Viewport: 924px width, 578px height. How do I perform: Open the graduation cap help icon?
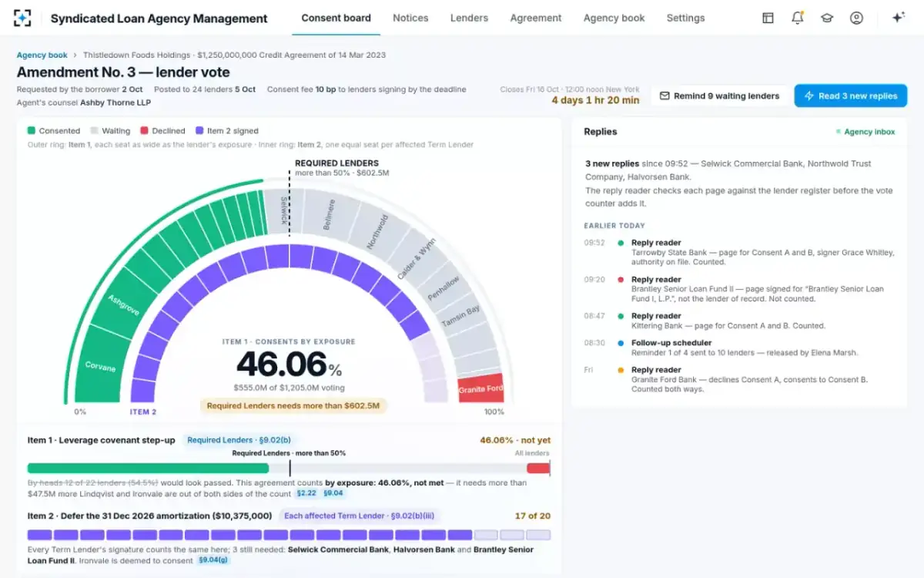[x=827, y=18]
